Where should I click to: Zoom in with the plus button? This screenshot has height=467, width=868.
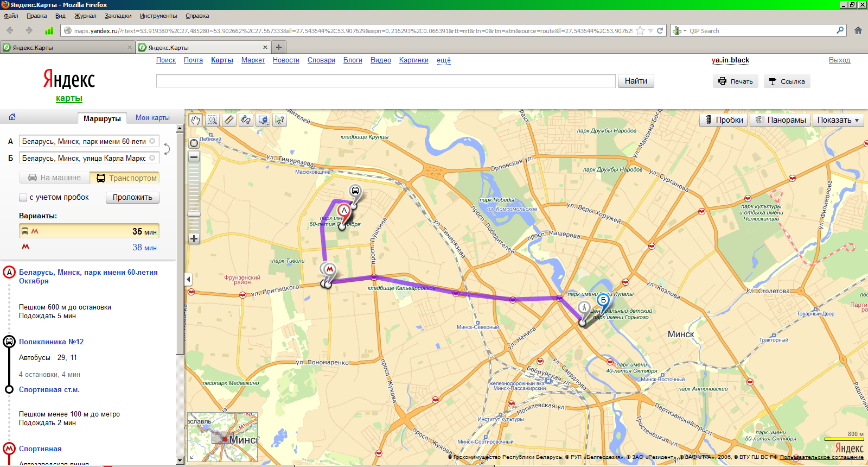(x=194, y=238)
